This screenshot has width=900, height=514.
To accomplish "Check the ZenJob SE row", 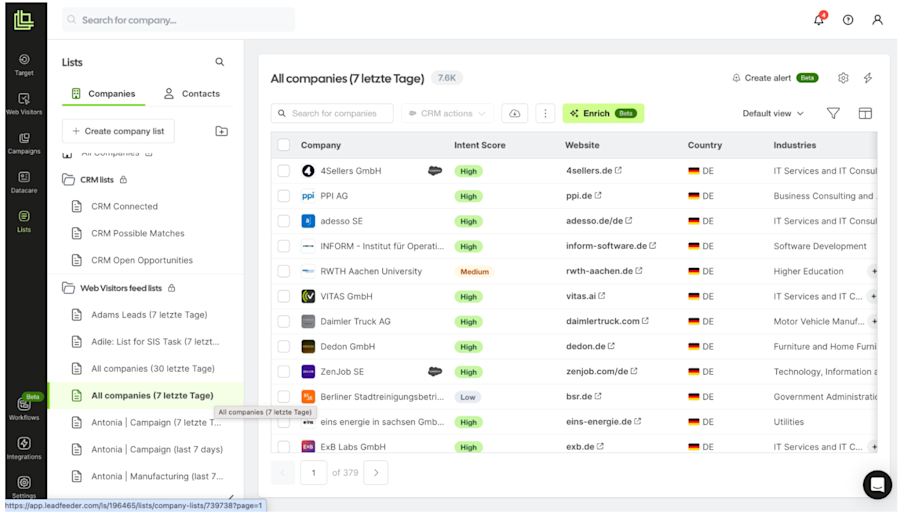I will click(284, 372).
